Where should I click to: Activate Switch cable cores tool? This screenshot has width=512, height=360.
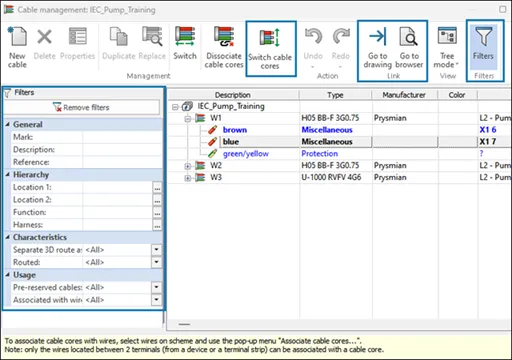click(x=270, y=49)
